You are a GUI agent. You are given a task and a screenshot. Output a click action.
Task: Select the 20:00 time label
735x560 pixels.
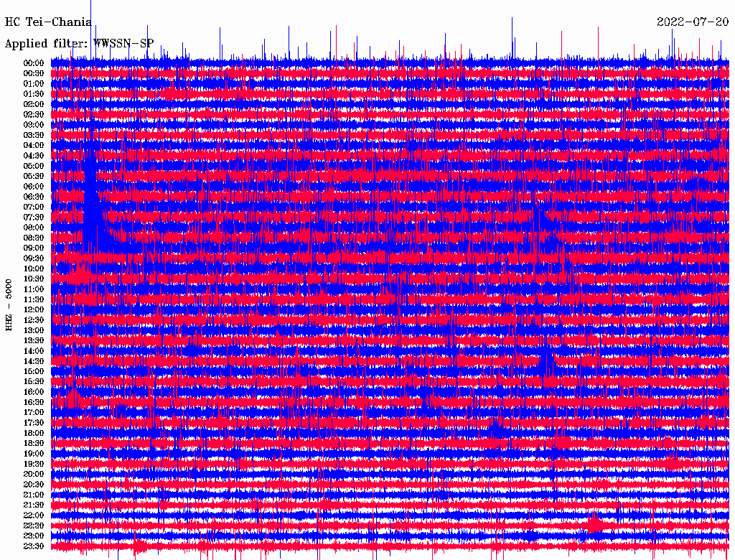point(33,474)
